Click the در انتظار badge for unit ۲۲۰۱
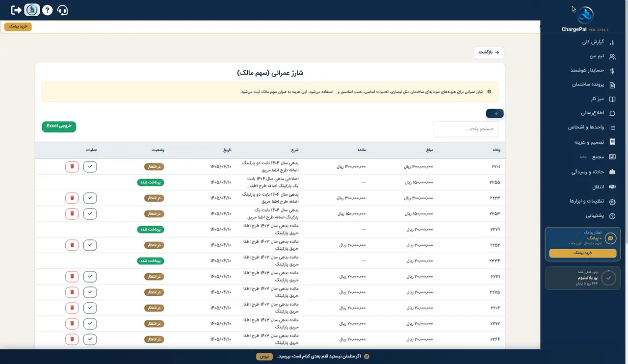Screen dimensions: 628x364 click(154, 166)
